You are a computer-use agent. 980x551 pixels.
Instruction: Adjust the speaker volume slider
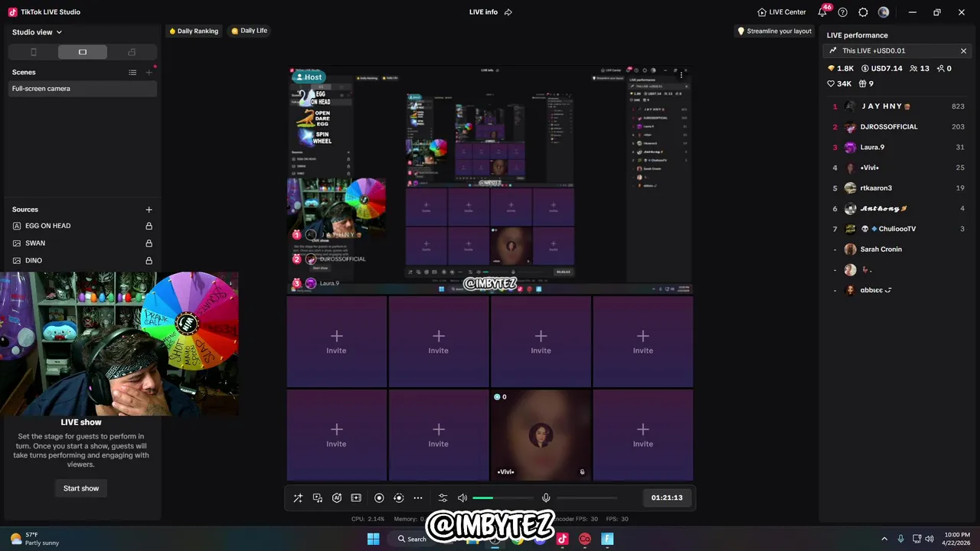tap(502, 497)
